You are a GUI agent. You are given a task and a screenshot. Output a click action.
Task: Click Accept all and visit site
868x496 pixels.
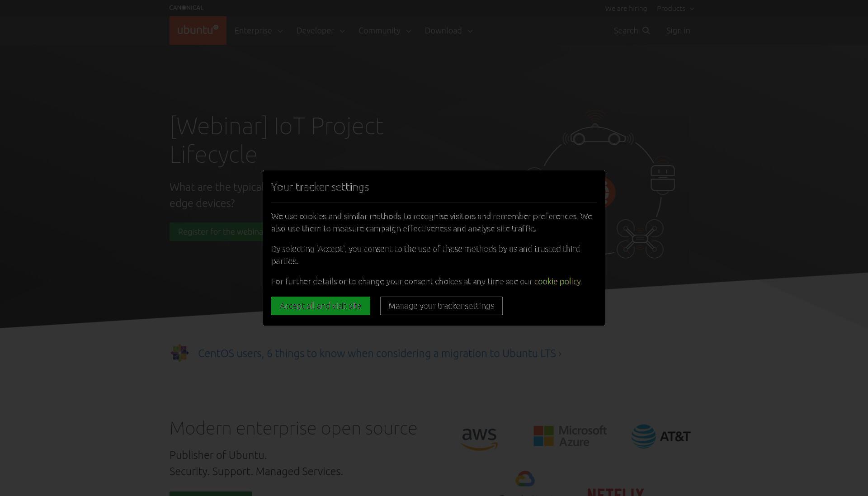321,306
